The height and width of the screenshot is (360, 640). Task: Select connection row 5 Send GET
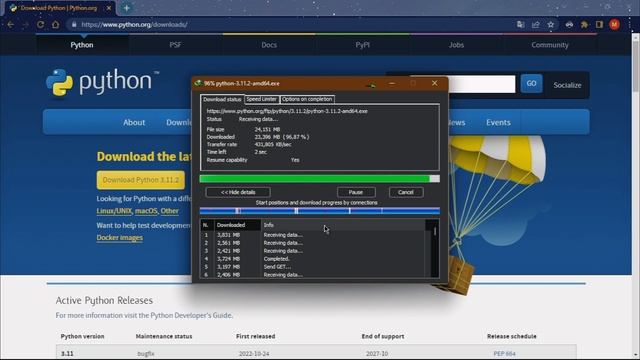click(313, 267)
